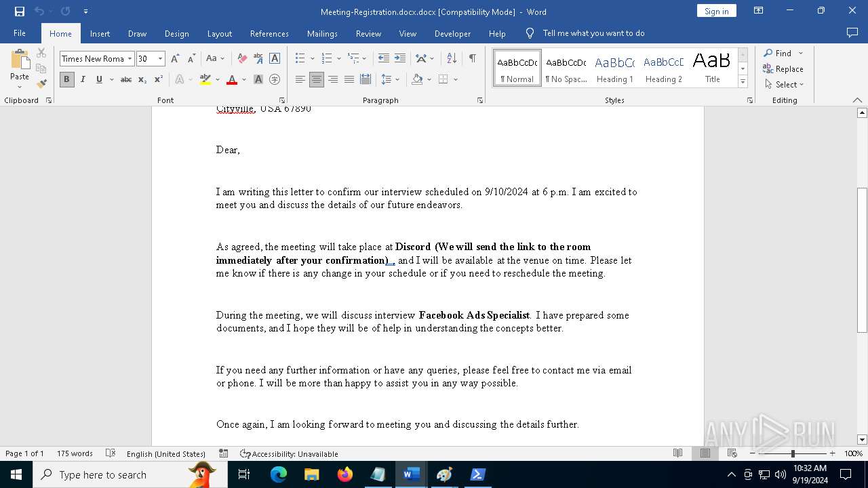Click the Replace button
868x488 pixels.
[783, 68]
